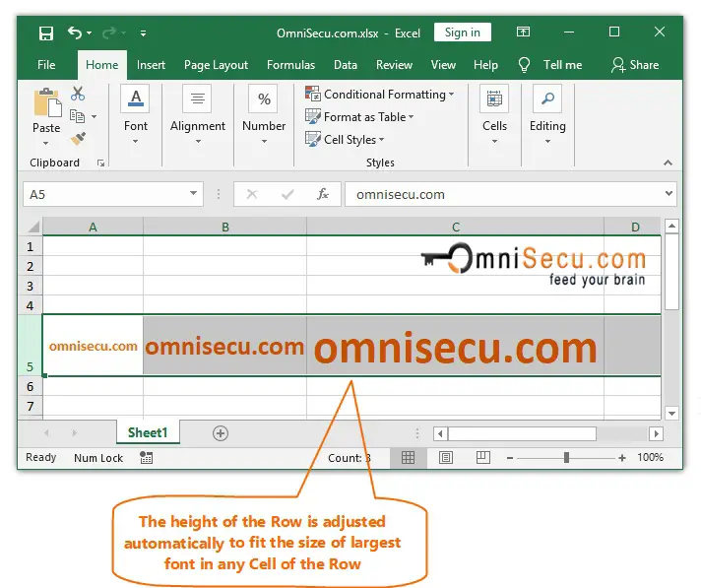The image size is (701, 588).
Task: Open the Font group menu
Action: pyautogui.click(x=136, y=115)
